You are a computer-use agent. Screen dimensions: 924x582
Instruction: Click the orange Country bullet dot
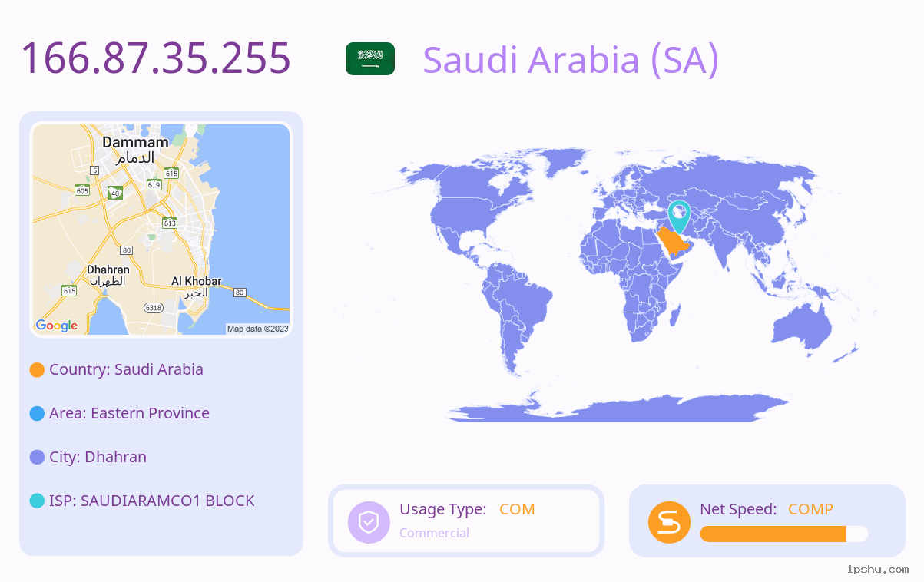(37, 370)
